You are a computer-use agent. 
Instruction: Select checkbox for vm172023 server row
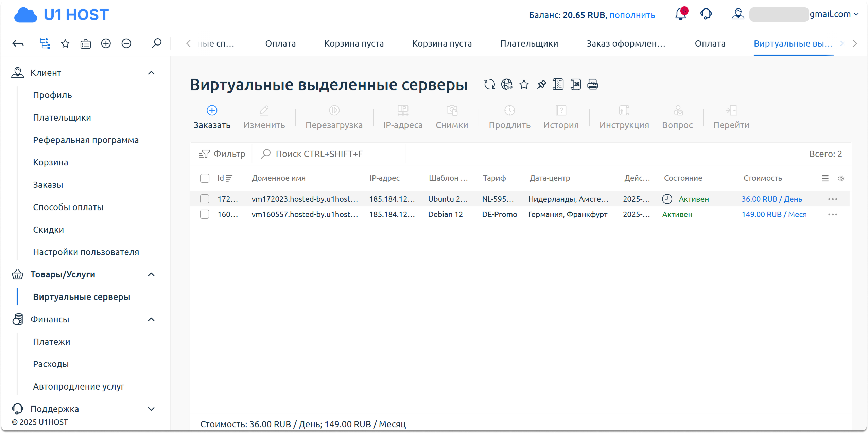205,199
